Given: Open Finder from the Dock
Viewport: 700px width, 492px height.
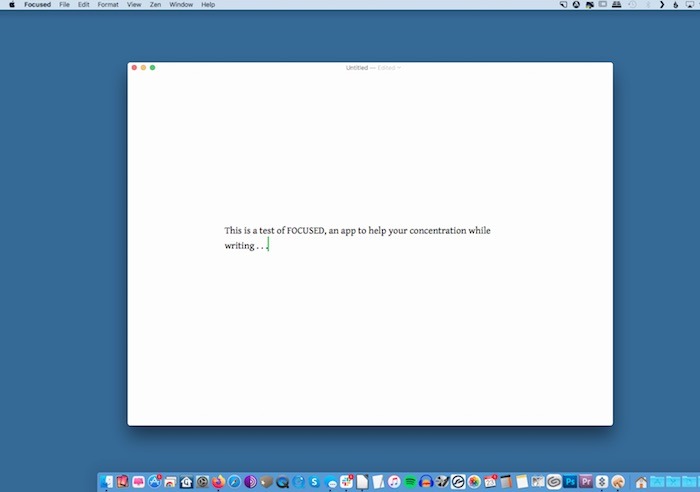Looking at the screenshot, I should [x=106, y=481].
